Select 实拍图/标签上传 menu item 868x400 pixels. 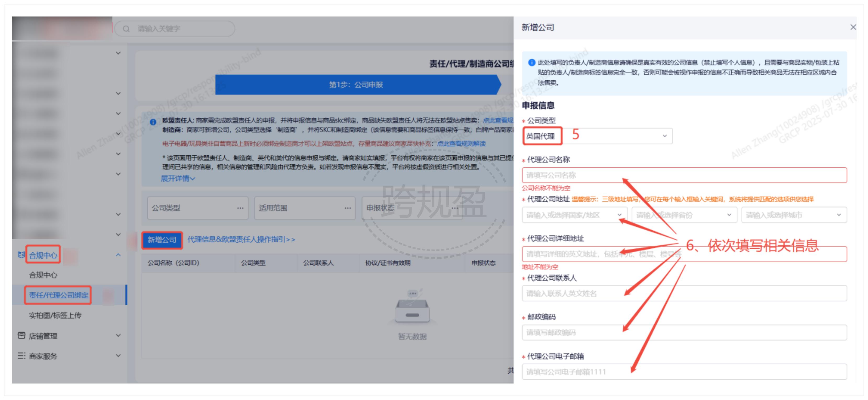pos(55,315)
